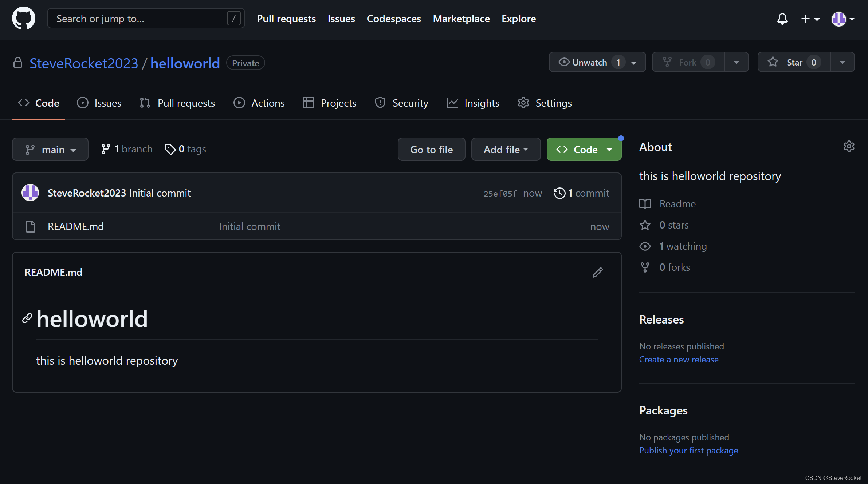Copy the helloworld heading link icon
Image resolution: width=868 pixels, height=484 pixels.
pos(27,318)
